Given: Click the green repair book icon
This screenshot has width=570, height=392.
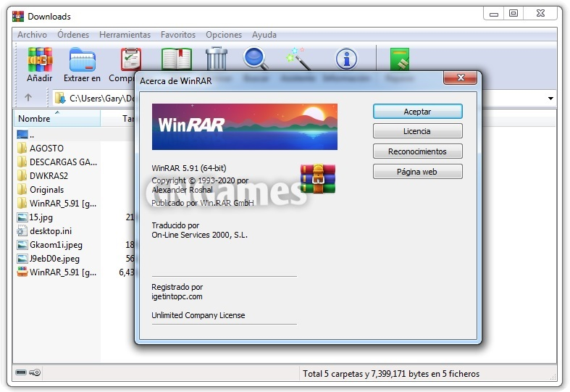Looking at the screenshot, I should [x=400, y=59].
